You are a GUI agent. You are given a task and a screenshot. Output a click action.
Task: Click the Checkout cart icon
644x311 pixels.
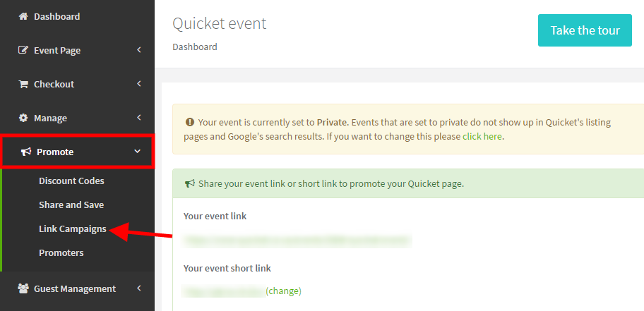(23, 85)
